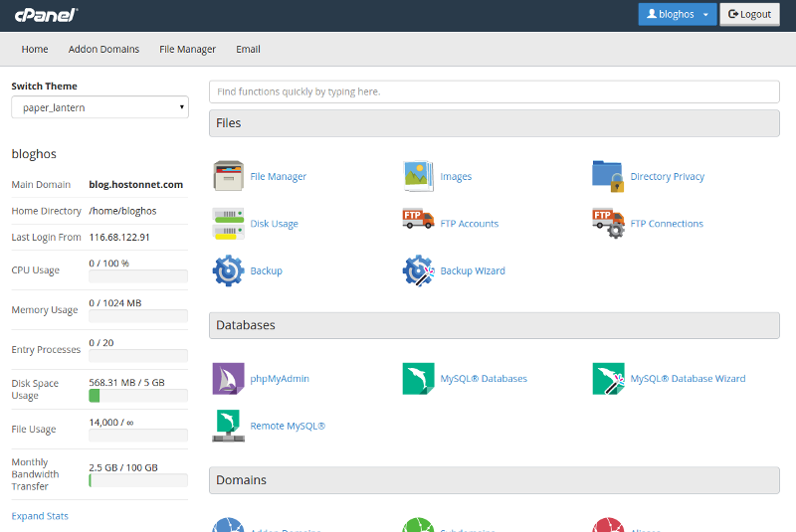Go to Home in the navigation bar

point(35,49)
